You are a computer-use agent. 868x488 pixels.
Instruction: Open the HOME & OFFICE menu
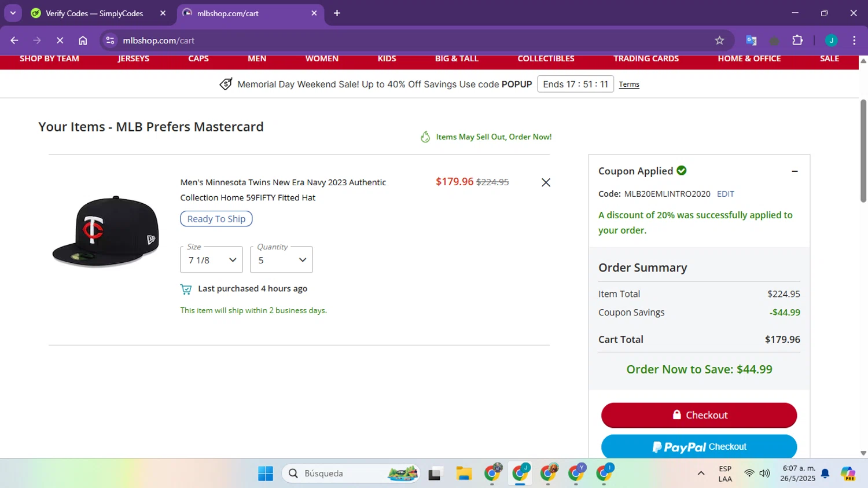pyautogui.click(x=749, y=58)
